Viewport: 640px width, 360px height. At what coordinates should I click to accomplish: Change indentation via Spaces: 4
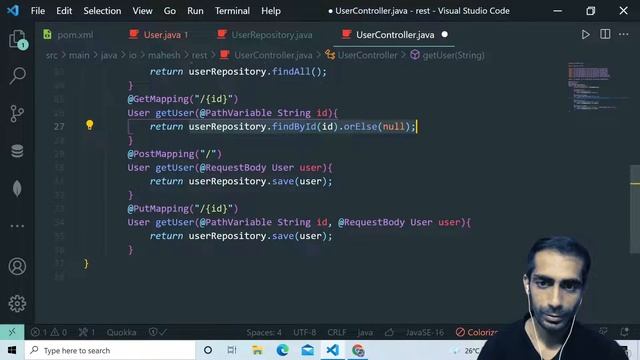(264, 332)
